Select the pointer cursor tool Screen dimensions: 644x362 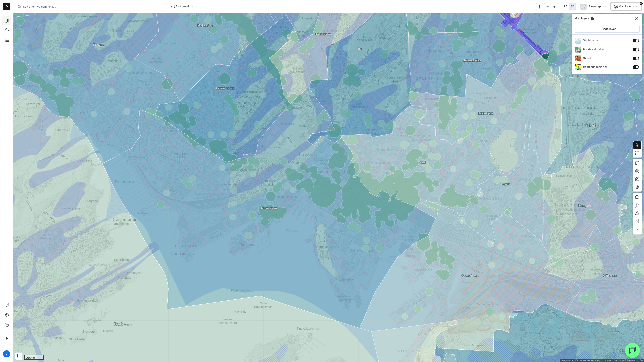pyautogui.click(x=637, y=145)
